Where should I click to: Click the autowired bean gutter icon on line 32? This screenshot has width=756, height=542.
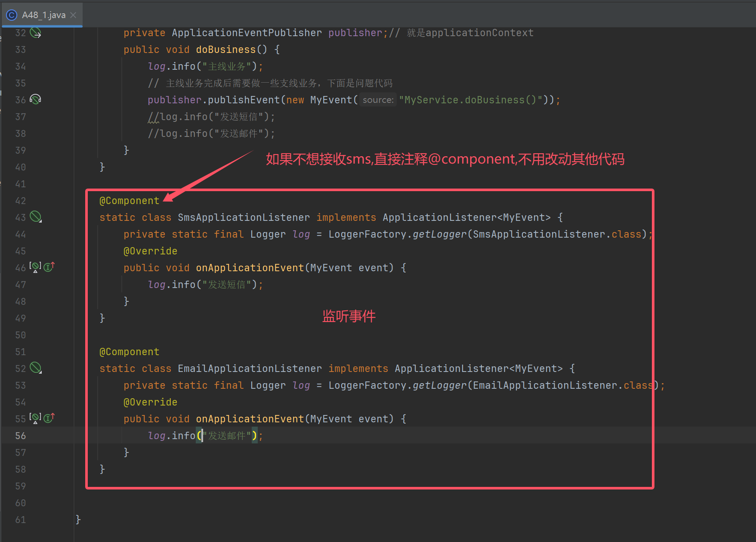[x=36, y=33]
